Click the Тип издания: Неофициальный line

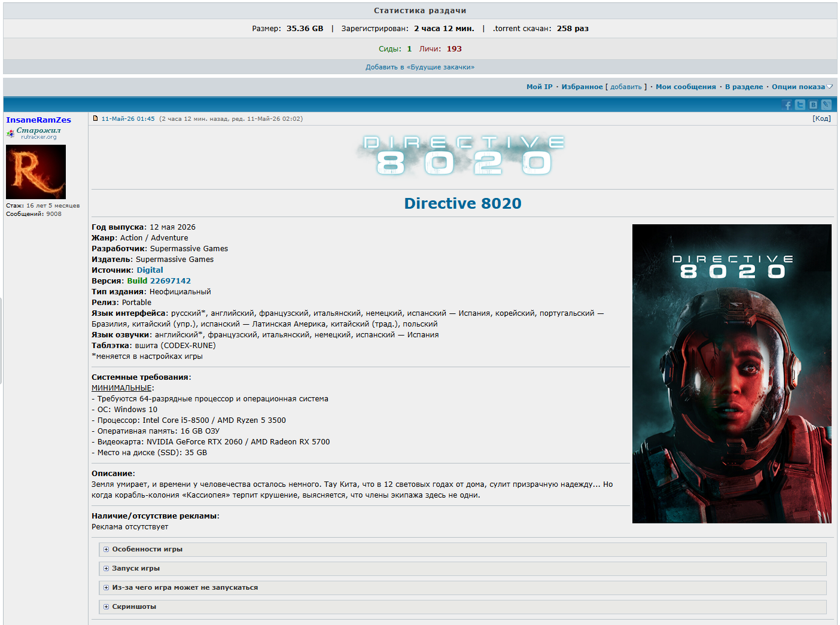(151, 292)
